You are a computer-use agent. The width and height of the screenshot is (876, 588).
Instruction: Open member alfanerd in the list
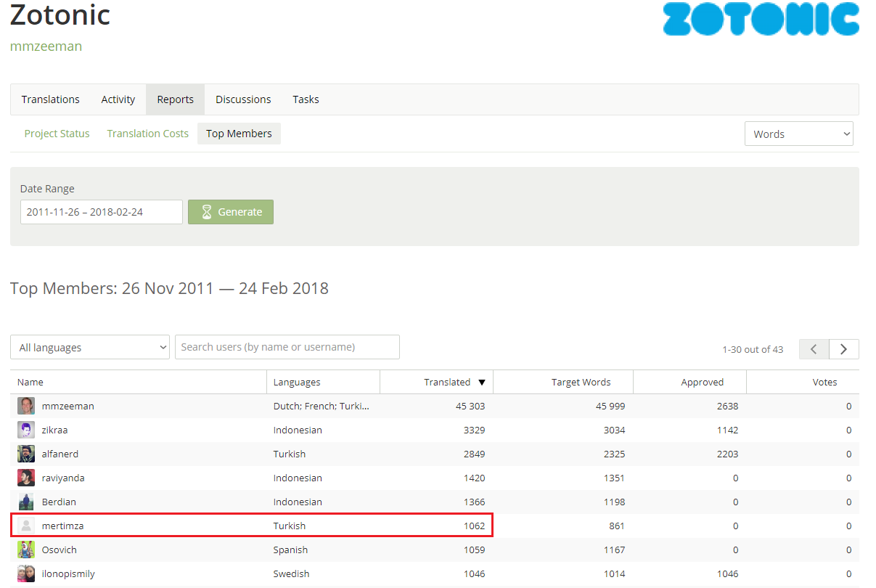point(60,454)
